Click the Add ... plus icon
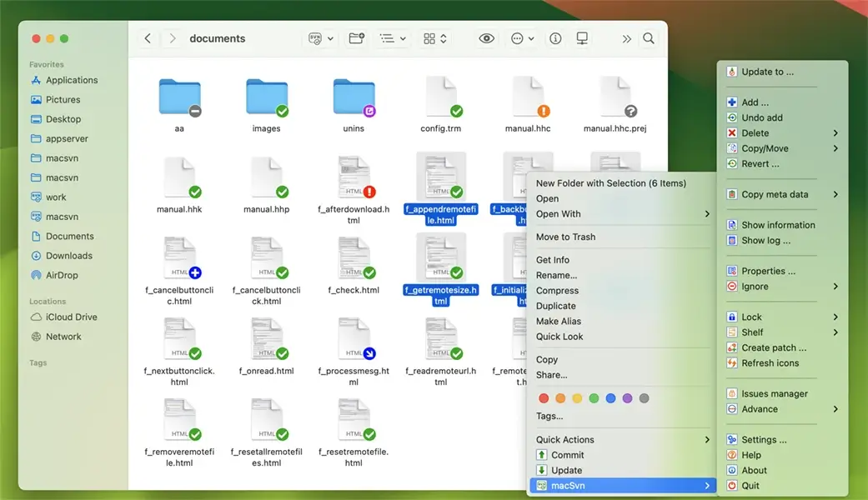The height and width of the screenshot is (500, 868). [732, 102]
